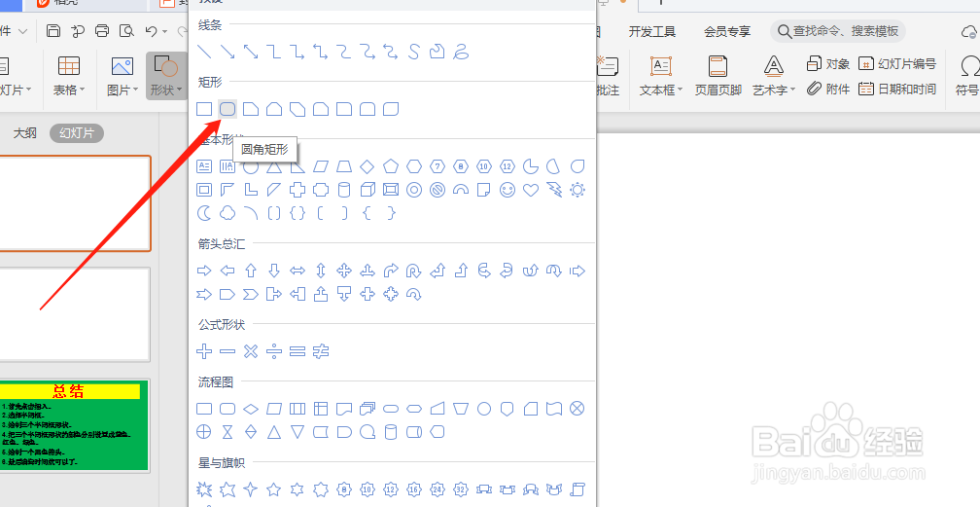Choose the horizontal text box shape
Viewport: 980px width, 507px height.
pyautogui.click(x=204, y=165)
